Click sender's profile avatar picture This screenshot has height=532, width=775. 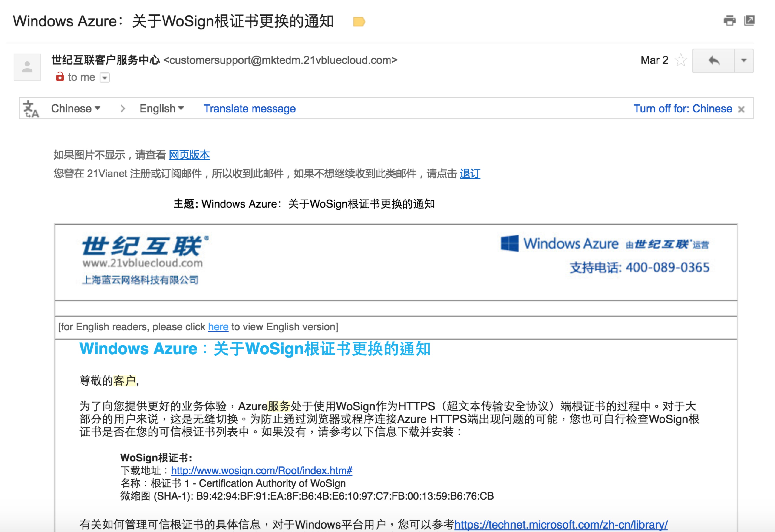[27, 67]
